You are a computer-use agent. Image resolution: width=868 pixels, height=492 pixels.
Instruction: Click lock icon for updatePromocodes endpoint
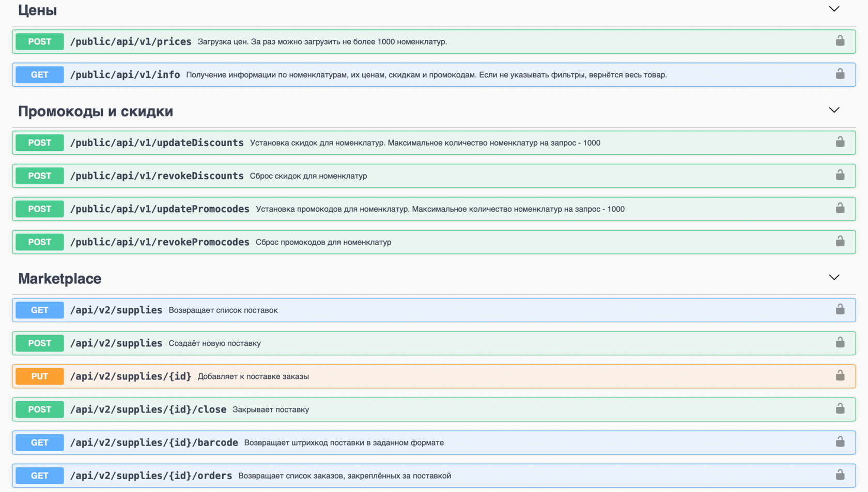[840, 208]
